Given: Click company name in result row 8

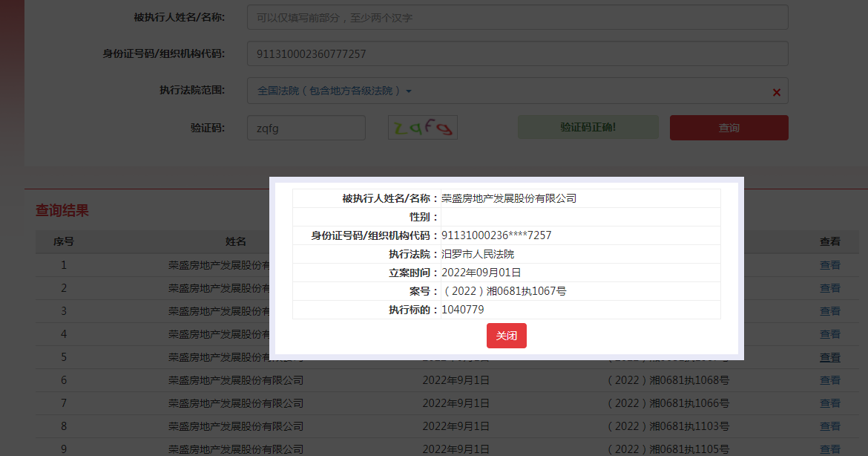Looking at the screenshot, I should [236, 426].
